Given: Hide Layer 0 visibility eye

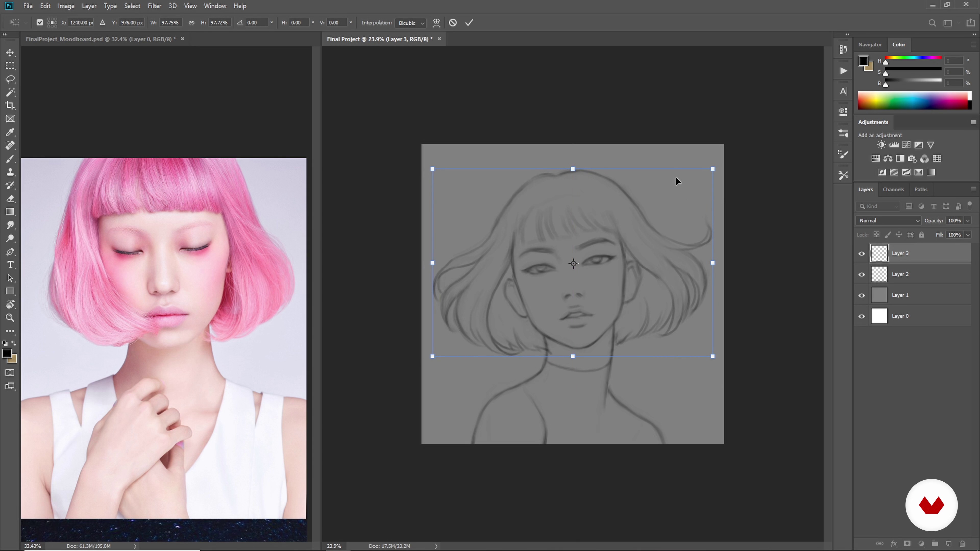Looking at the screenshot, I should click(x=862, y=316).
